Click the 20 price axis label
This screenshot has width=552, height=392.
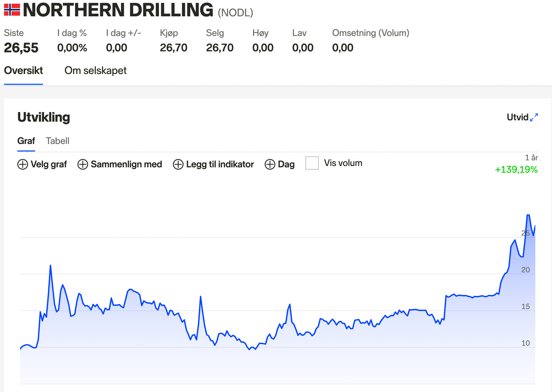tap(526, 270)
